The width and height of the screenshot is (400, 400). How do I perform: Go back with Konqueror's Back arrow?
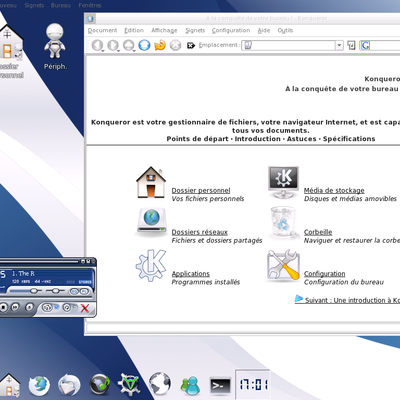click(x=97, y=45)
